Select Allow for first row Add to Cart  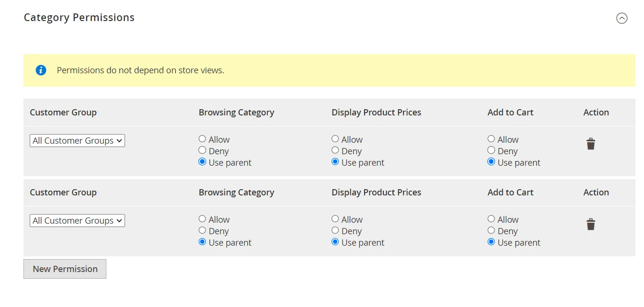pos(491,138)
